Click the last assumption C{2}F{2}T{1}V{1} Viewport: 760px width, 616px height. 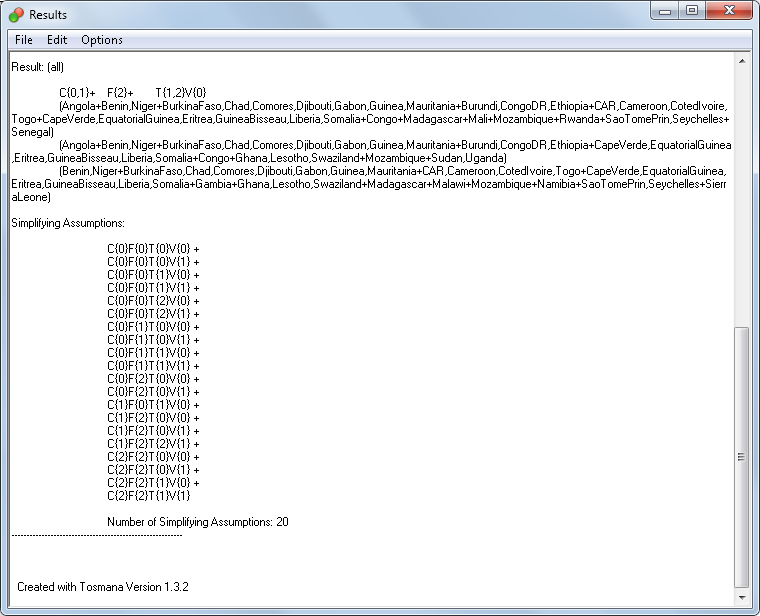(x=148, y=496)
